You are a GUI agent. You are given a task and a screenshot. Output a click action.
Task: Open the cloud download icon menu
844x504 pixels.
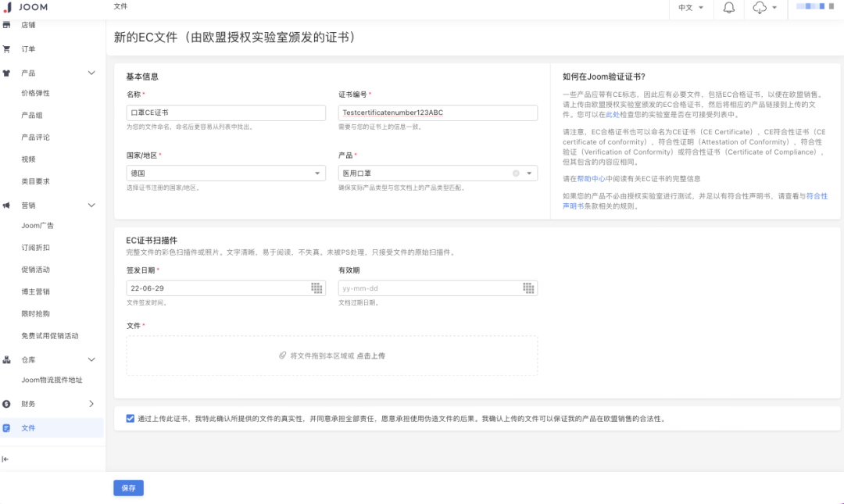tap(760, 8)
